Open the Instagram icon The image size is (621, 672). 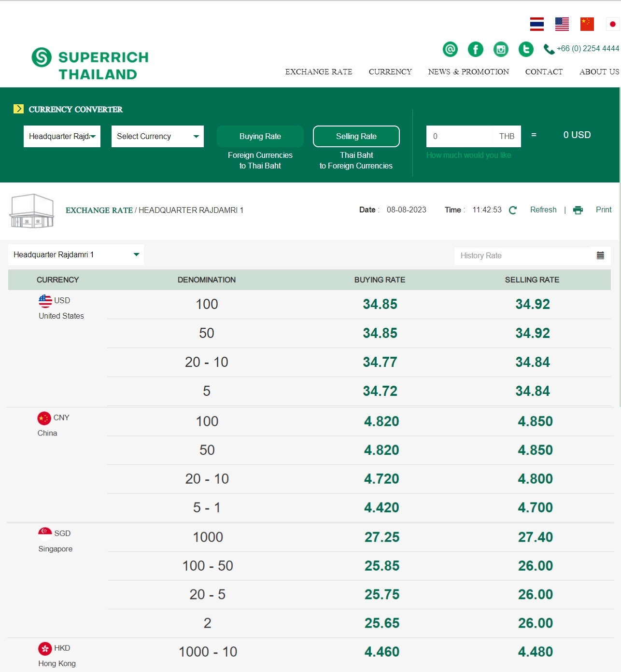coord(501,49)
